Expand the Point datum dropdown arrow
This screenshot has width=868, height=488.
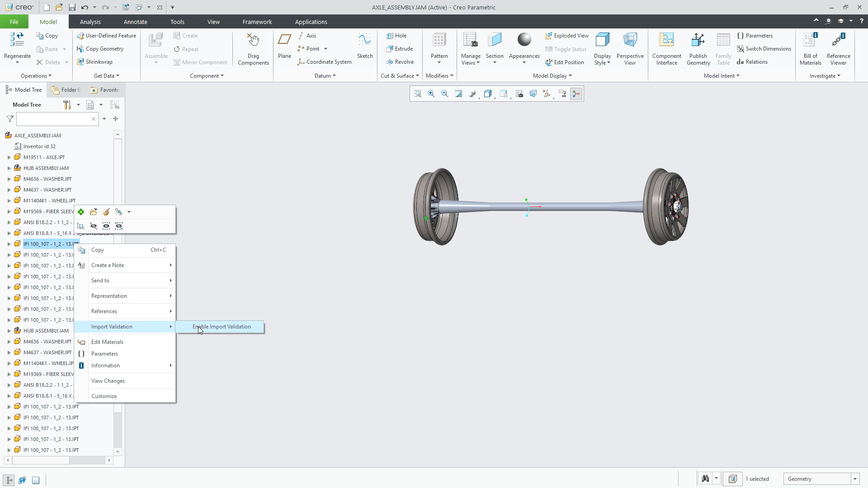click(325, 49)
